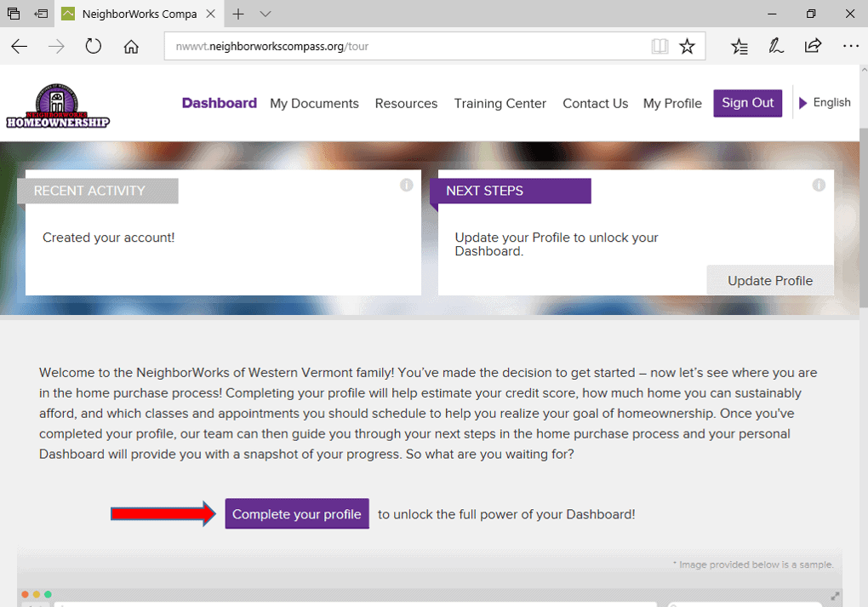This screenshot has width=868, height=607.
Task: Open the favorites hub icon
Action: (740, 47)
